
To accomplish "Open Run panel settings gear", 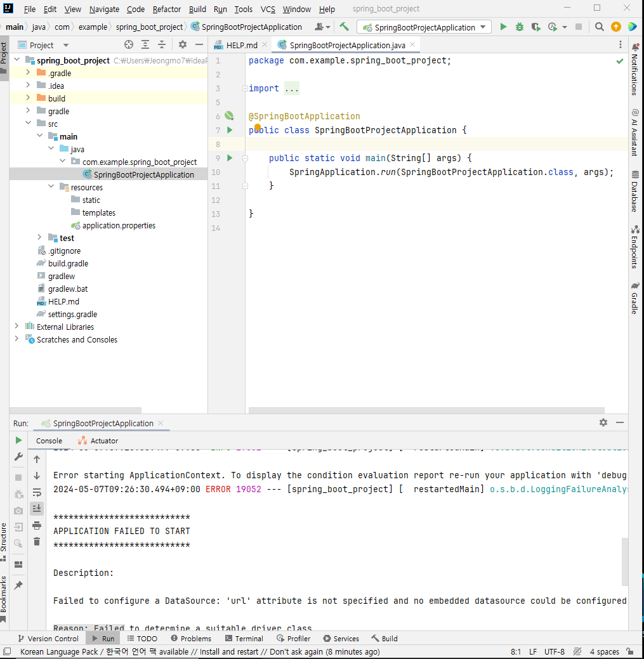I will tap(603, 422).
